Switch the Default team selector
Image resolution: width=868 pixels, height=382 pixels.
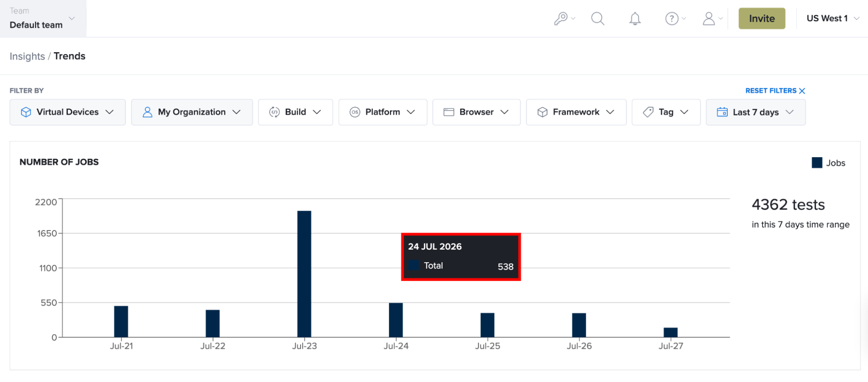click(x=43, y=18)
